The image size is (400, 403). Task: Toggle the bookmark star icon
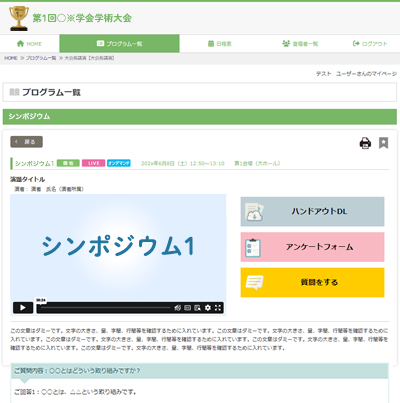coord(383,143)
